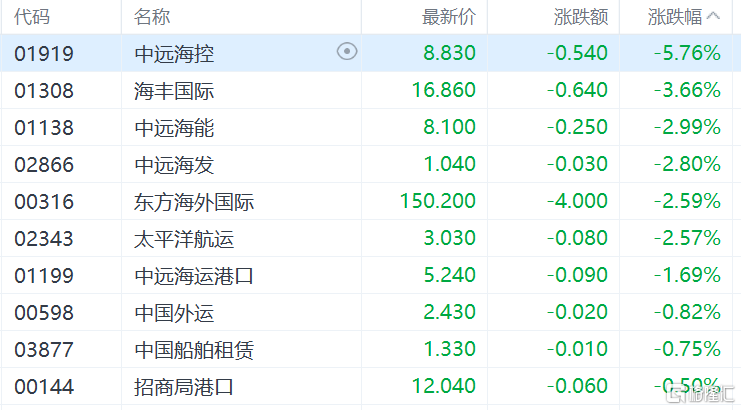Viewport: 741px width, 410px height.
Task: Click the change amount -0.060
Action: tap(577, 386)
